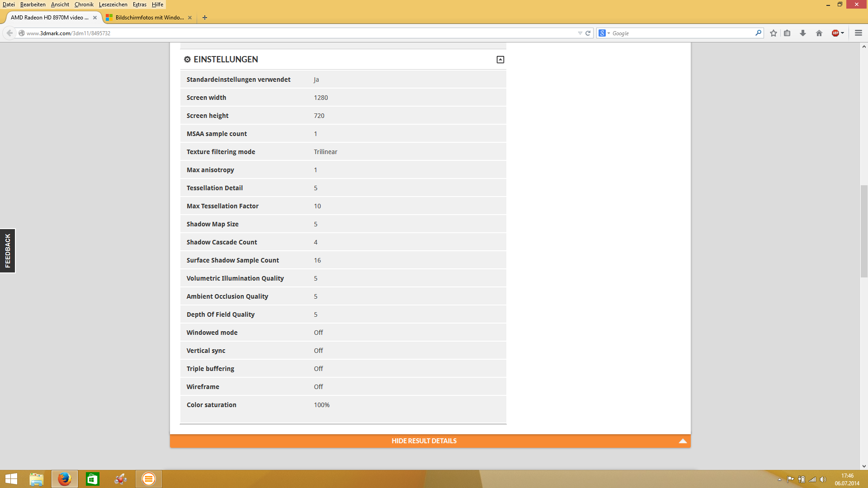The width and height of the screenshot is (868, 488).
Task: Open the Windows Store taskbar icon
Action: pos(93,479)
